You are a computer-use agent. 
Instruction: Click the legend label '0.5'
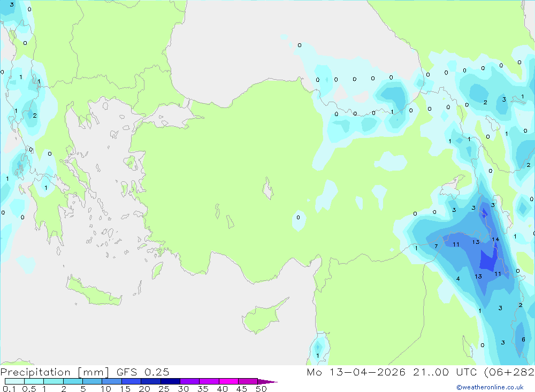pos(29,389)
